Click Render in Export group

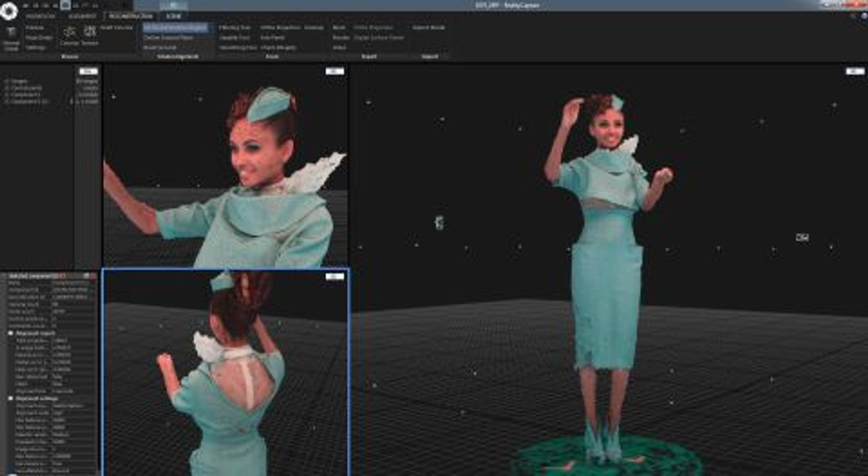340,37
